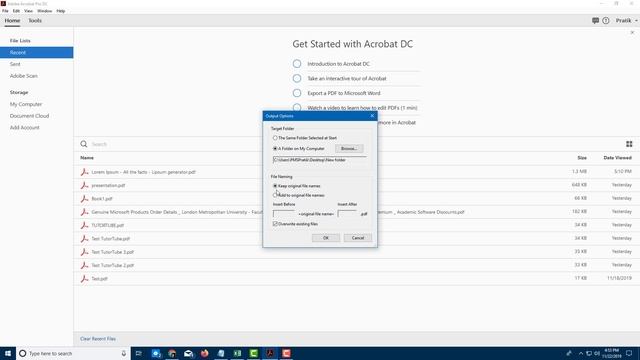This screenshot has height=360, width=640.
Task: Select file 'Test TutorTube.pdf'
Action: coord(111,239)
